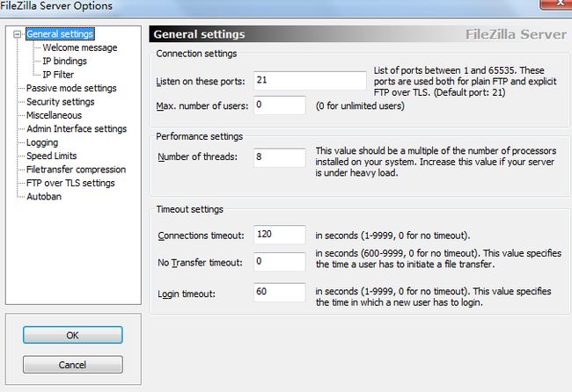Go to Passive mode settings
The width and height of the screenshot is (572, 392).
71,88
